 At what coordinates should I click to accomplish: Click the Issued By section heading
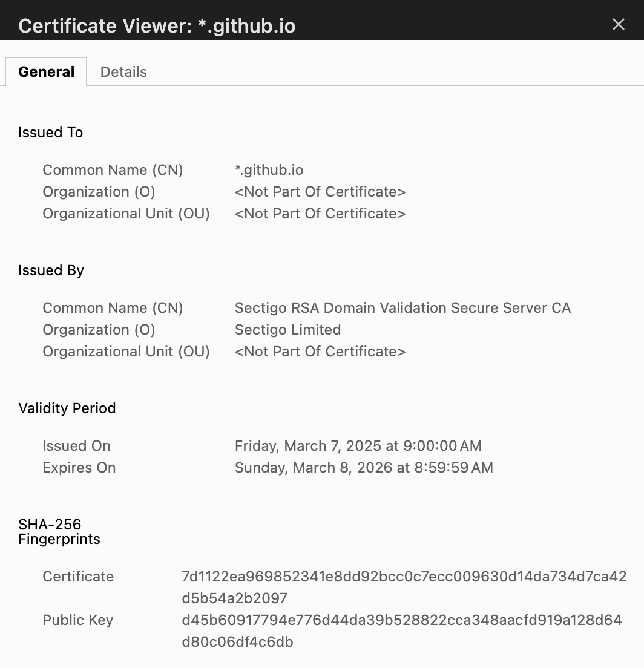(x=51, y=270)
